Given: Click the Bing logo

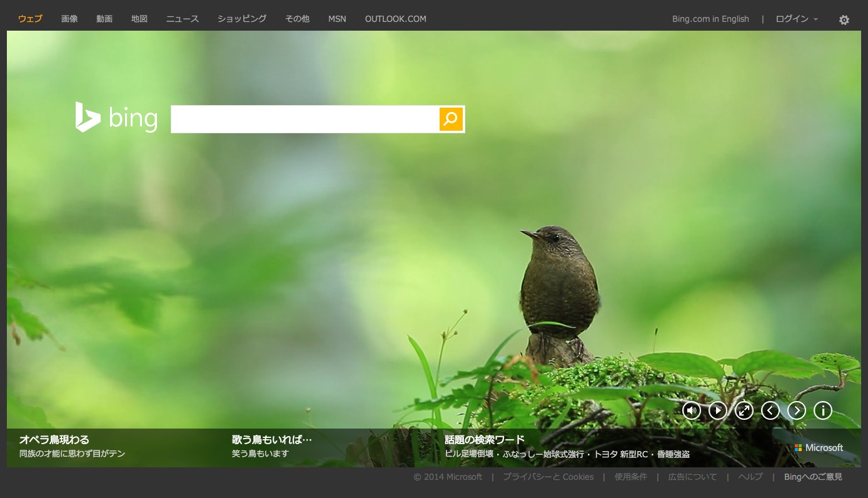Looking at the screenshot, I should coord(116,118).
